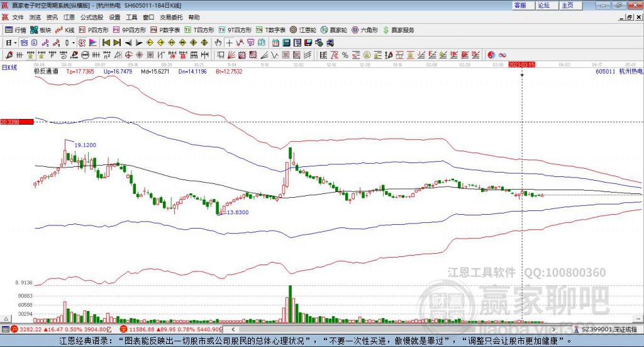This screenshot has height=347, width=644.
Task: Click the 主页 homepage button
Action: [570, 5]
